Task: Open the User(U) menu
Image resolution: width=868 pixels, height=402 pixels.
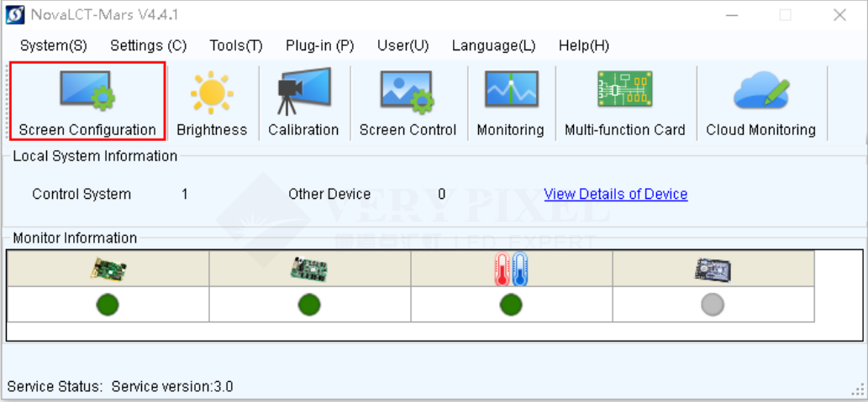Action: 403,46
